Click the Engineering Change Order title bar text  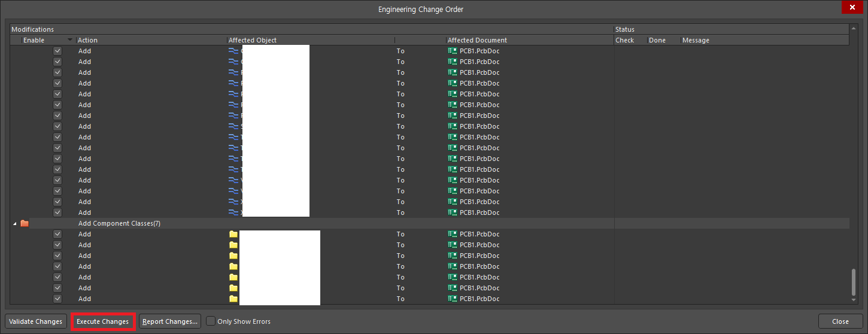tap(421, 9)
